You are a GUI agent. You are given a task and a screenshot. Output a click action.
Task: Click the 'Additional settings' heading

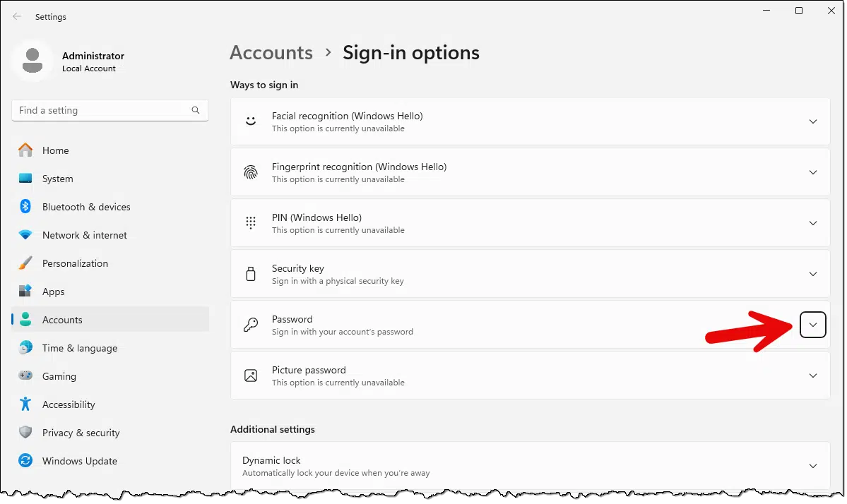click(x=272, y=429)
